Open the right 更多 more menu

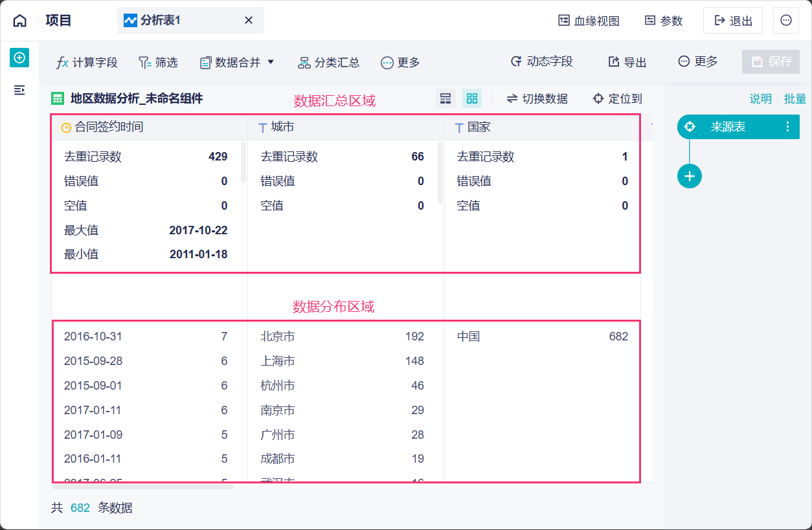(697, 61)
